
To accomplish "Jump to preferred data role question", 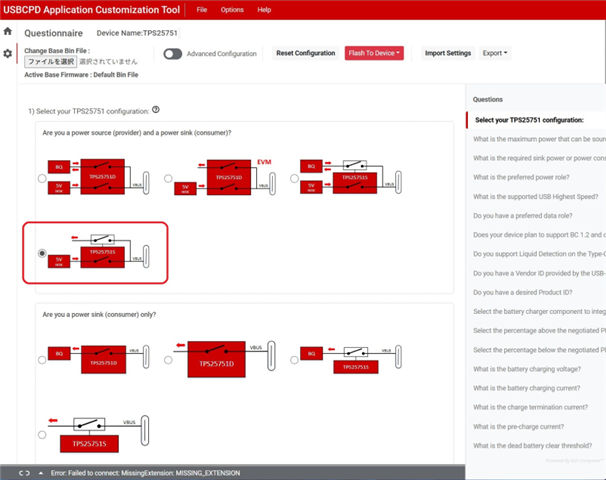I will (523, 216).
